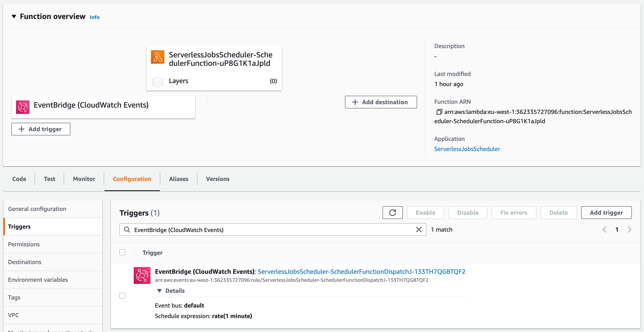Go to next page with the right chevron

coord(629,229)
